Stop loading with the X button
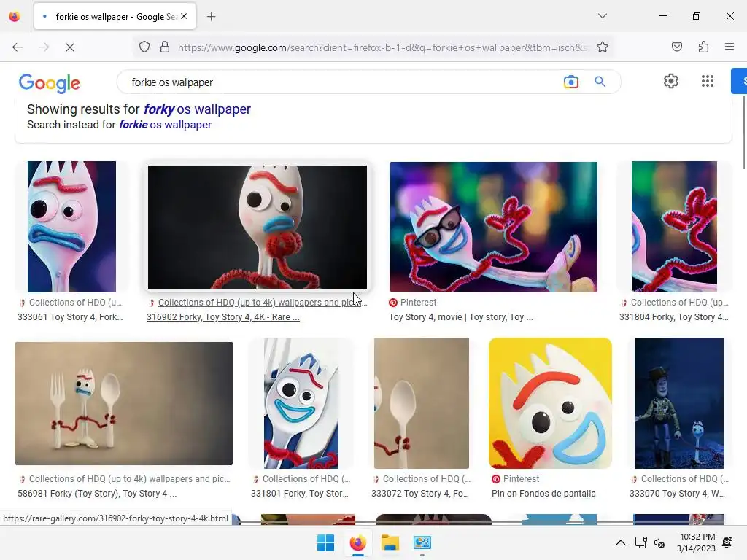747x560 pixels. click(69, 47)
